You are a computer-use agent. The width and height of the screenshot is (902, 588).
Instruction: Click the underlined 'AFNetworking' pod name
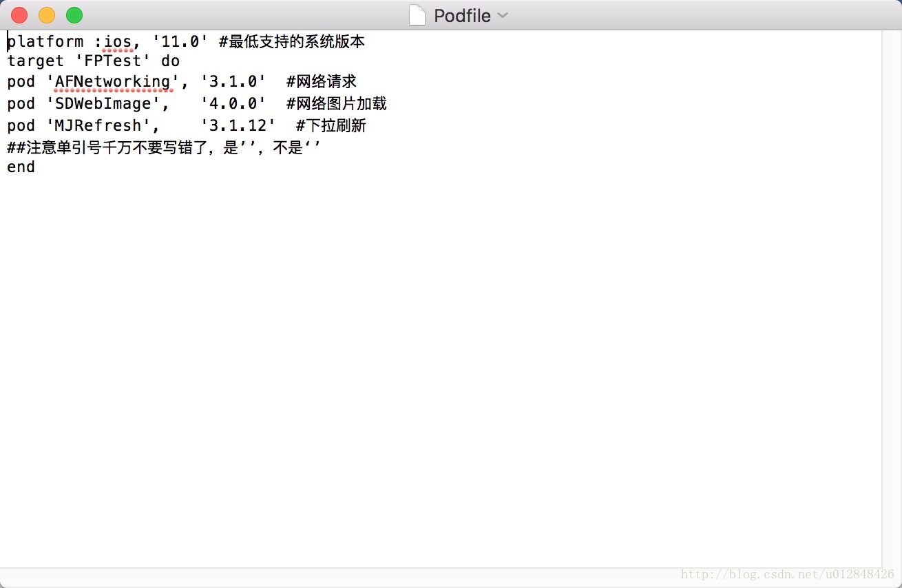113,82
